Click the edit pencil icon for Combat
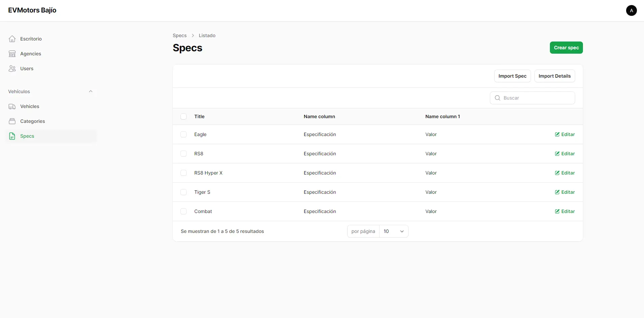 click(557, 211)
